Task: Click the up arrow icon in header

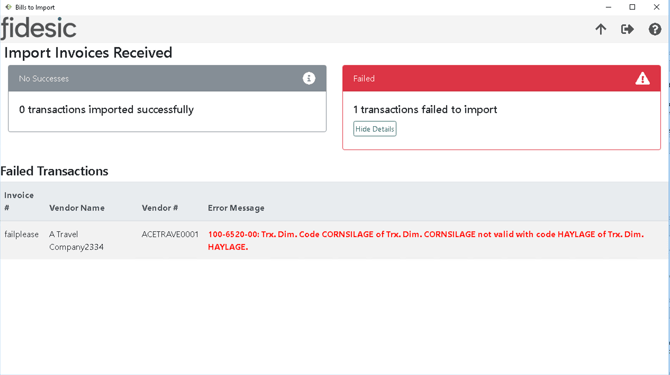Action: coord(600,29)
